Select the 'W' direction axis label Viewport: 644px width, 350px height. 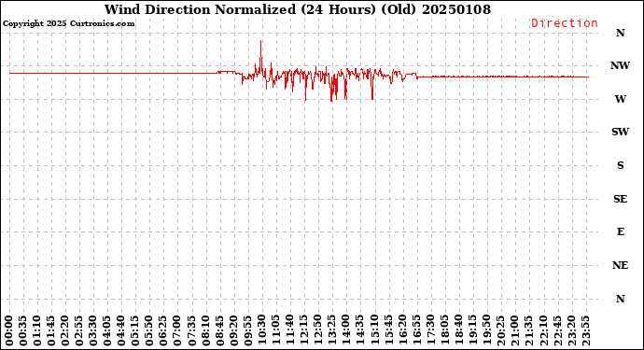point(620,99)
